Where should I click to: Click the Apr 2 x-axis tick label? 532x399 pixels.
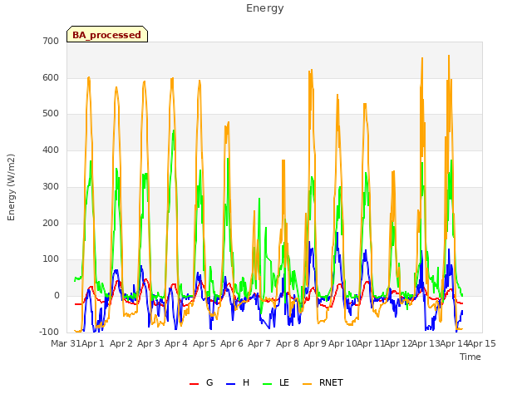(x=121, y=343)
